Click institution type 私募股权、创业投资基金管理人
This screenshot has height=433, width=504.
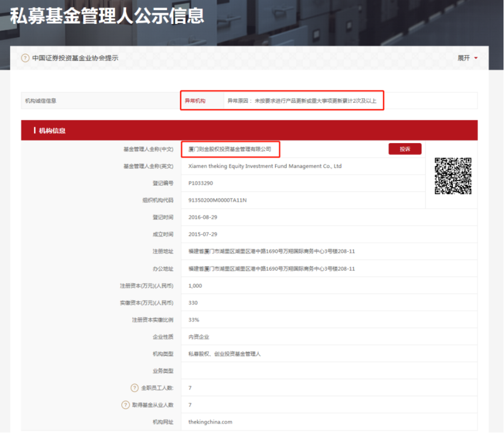coord(224,354)
